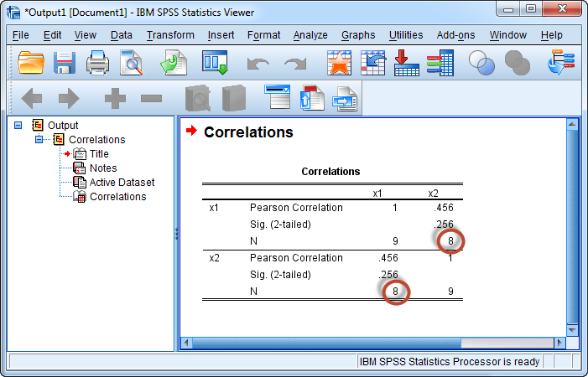Screen dimensions: 588x377
Task: Click x1 row Sig. (2-tailed) value .256
Action: point(443,224)
